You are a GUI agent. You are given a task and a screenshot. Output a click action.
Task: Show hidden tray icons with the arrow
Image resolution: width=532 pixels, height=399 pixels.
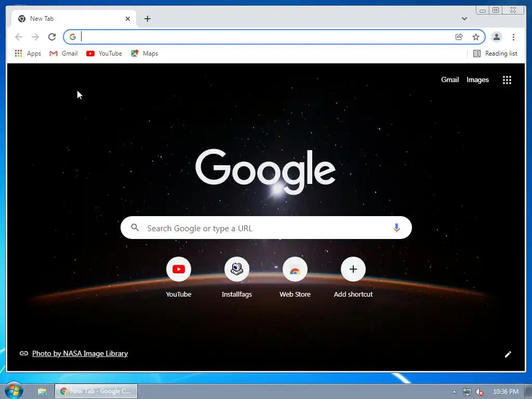(454, 392)
